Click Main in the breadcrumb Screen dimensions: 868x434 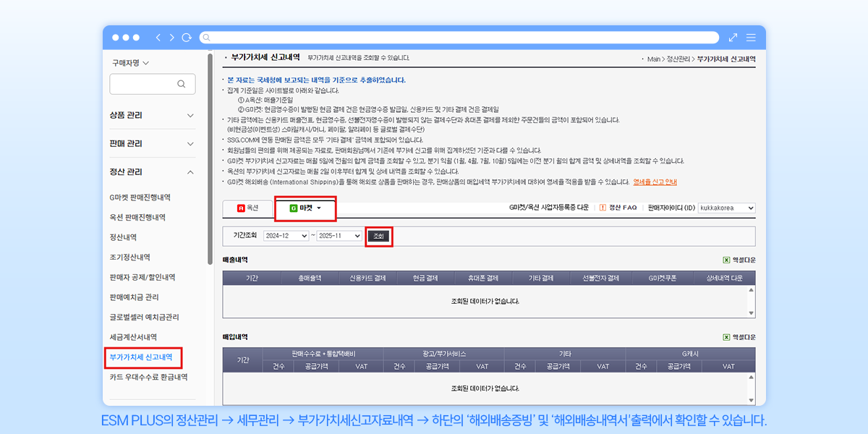654,59
